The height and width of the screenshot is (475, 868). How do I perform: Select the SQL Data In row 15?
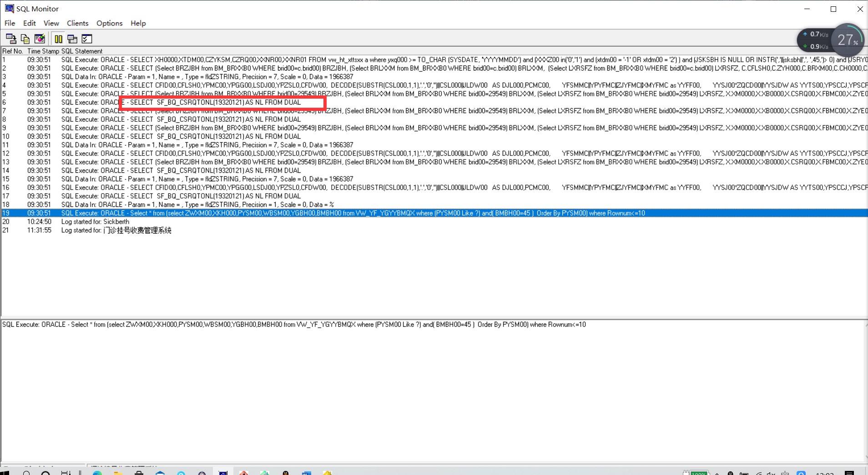click(434, 179)
